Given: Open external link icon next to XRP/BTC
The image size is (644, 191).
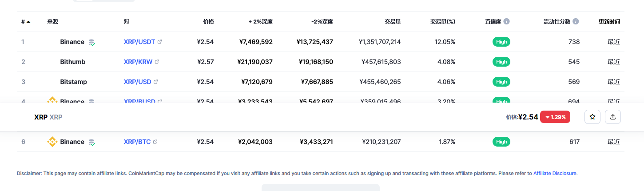Looking at the screenshot, I should click(x=155, y=142).
